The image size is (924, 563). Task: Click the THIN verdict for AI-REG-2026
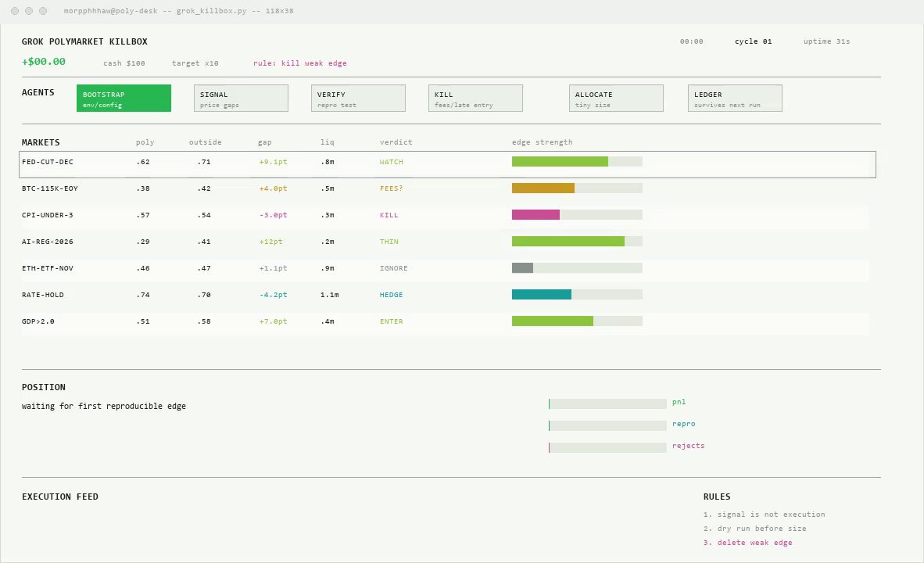click(389, 242)
